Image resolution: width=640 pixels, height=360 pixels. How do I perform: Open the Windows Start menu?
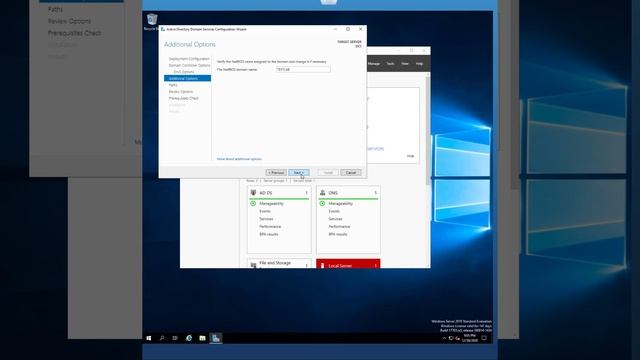click(149, 338)
